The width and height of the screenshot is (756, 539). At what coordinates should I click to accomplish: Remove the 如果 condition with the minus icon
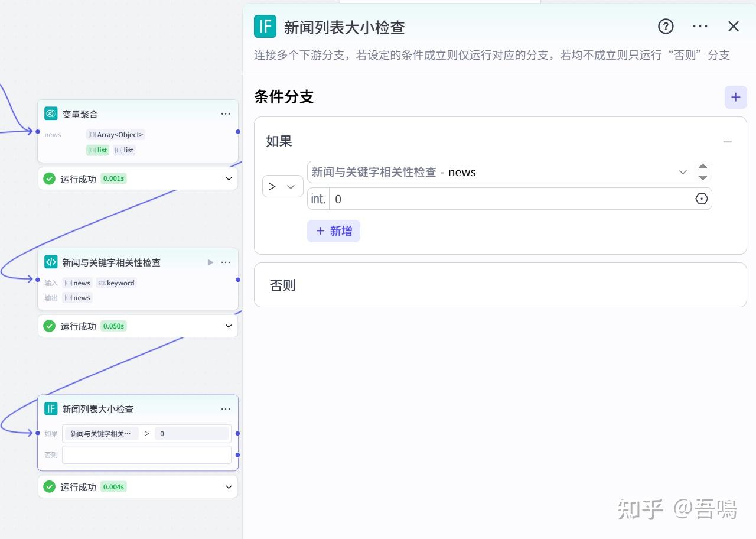728,142
